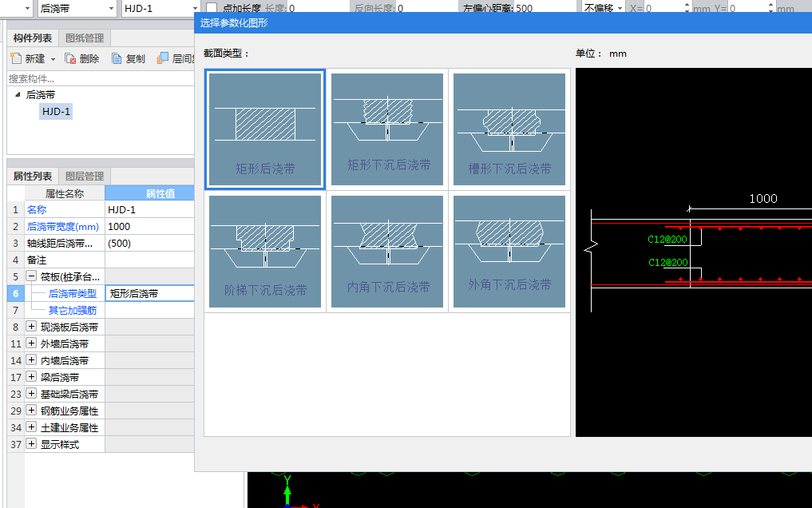Screen dimensions: 812x508
Task: Toggle the 点加长度 checkbox
Action: pyautogui.click(x=212, y=8)
